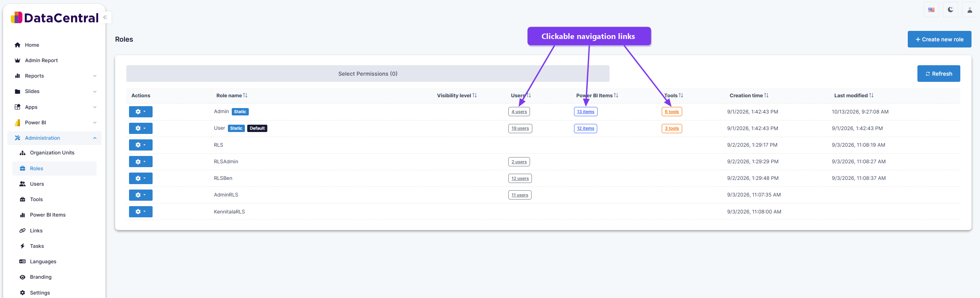Open the language flag selector

click(x=931, y=10)
